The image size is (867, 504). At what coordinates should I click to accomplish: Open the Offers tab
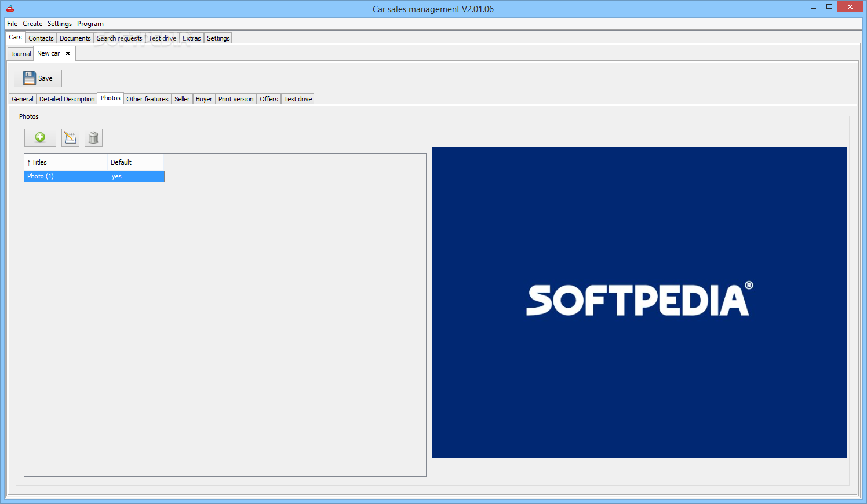[x=269, y=99]
